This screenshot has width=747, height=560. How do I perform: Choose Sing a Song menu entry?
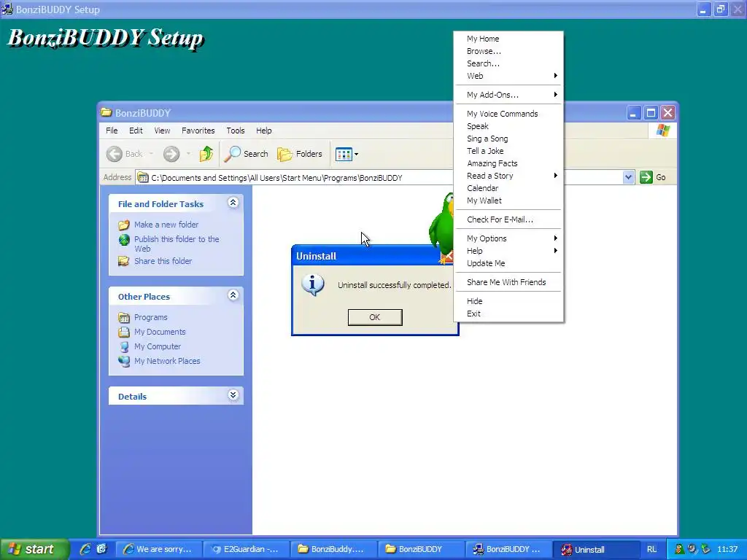[508, 139]
